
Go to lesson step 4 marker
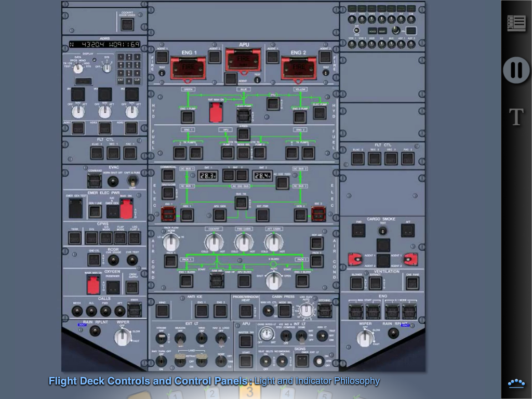pos(287,394)
